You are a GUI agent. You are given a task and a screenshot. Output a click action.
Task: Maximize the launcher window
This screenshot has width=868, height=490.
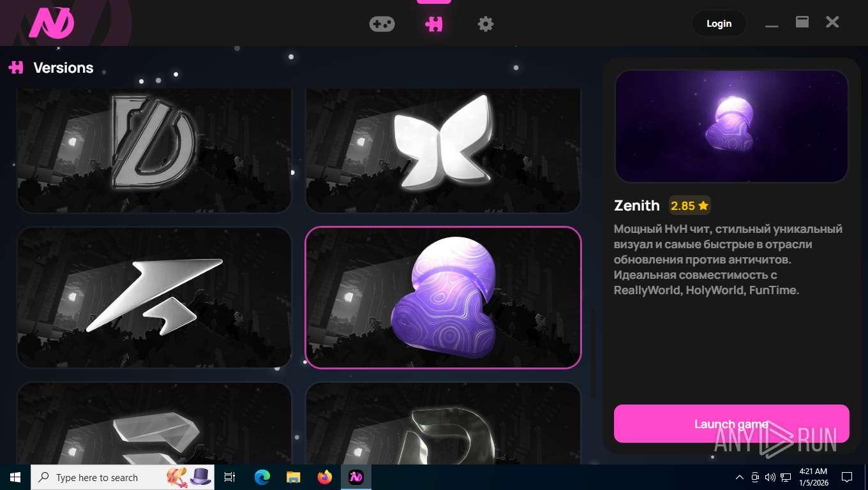coord(802,22)
